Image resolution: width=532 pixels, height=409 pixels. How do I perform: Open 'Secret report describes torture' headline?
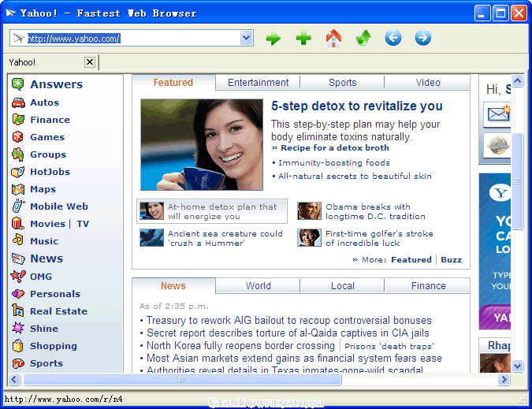pos(288,333)
